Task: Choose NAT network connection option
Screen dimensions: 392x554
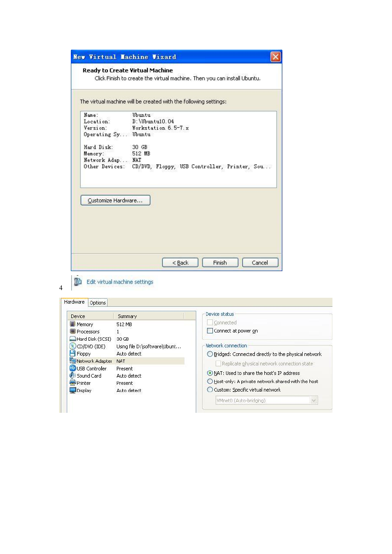Action: (x=210, y=373)
